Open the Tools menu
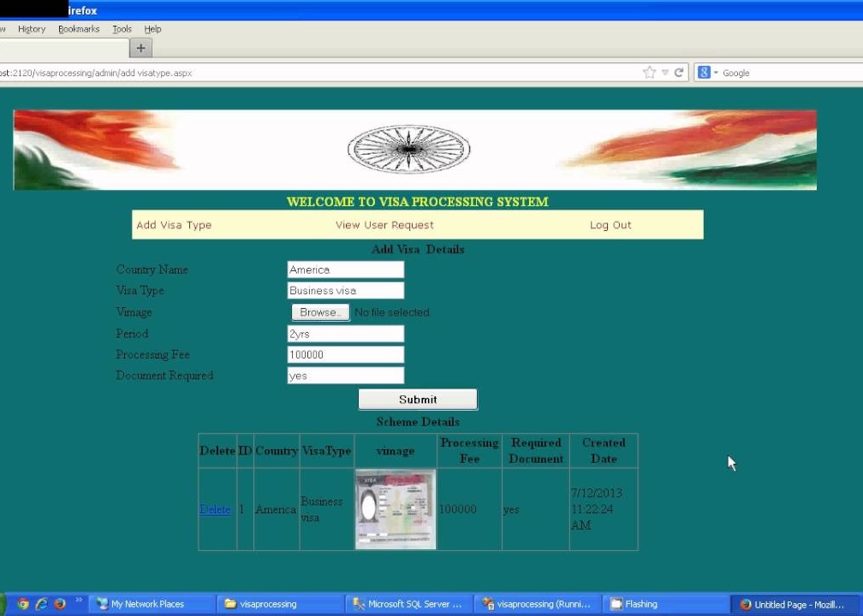863x616 pixels. (x=122, y=29)
